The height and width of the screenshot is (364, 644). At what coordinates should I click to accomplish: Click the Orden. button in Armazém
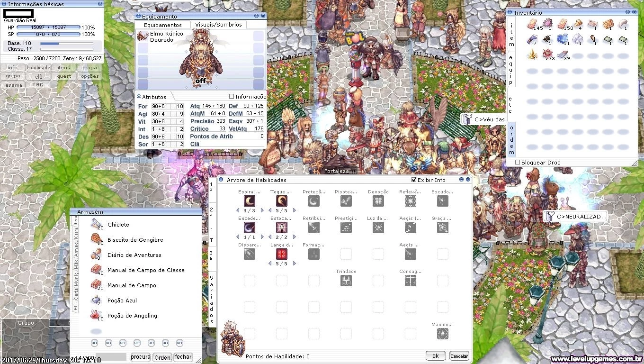(162, 357)
